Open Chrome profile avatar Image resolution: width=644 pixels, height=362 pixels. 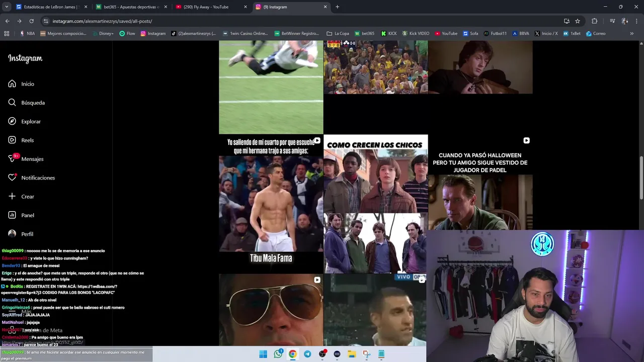(x=624, y=21)
